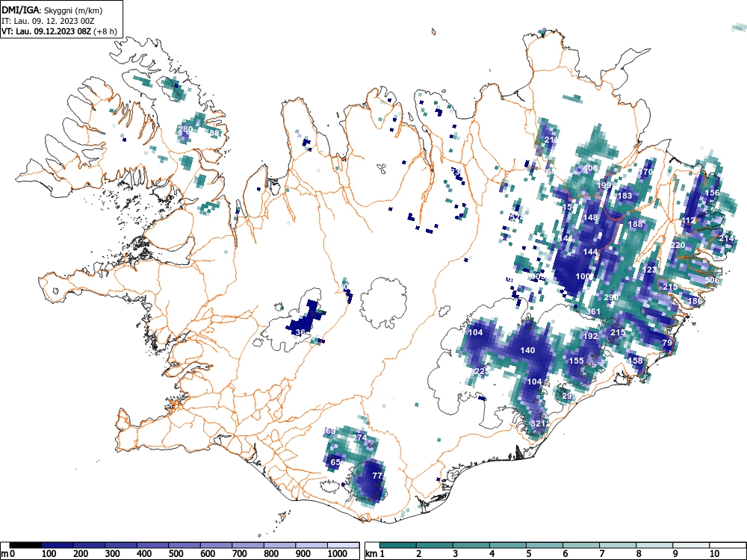Click the visibility value 112 in the east
747x560 pixels.
click(688, 220)
